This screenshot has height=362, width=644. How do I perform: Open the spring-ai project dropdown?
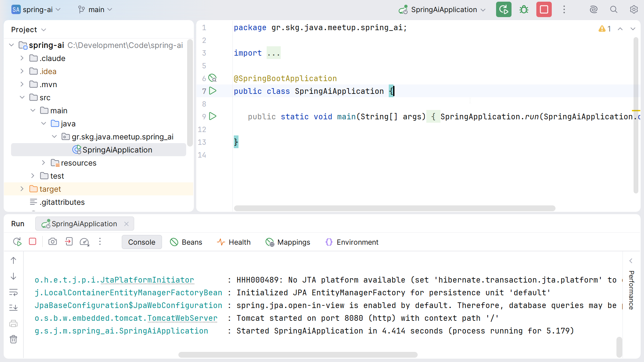pos(36,9)
